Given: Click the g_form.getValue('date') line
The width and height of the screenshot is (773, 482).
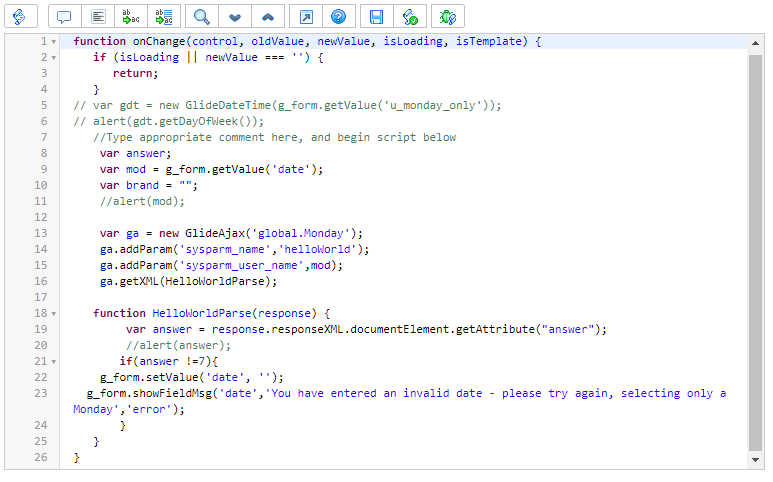Looking at the screenshot, I should 211,170.
